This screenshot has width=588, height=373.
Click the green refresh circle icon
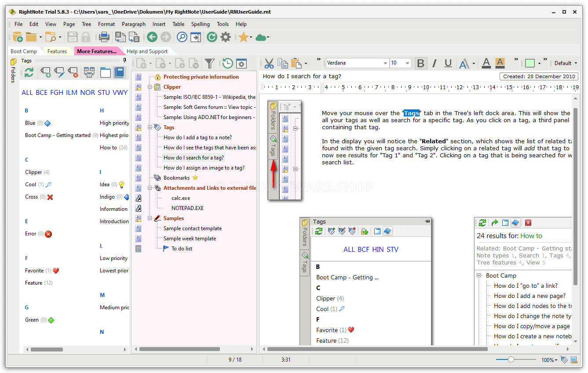(212, 37)
